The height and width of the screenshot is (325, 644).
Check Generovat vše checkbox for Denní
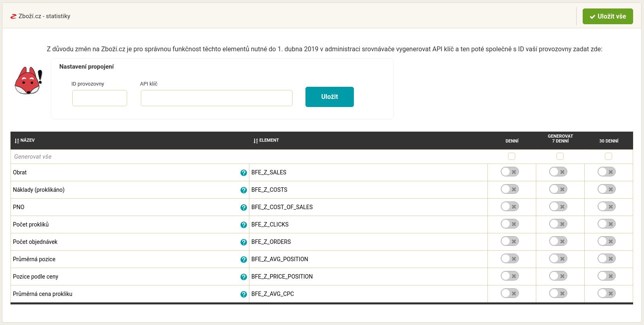click(x=512, y=156)
